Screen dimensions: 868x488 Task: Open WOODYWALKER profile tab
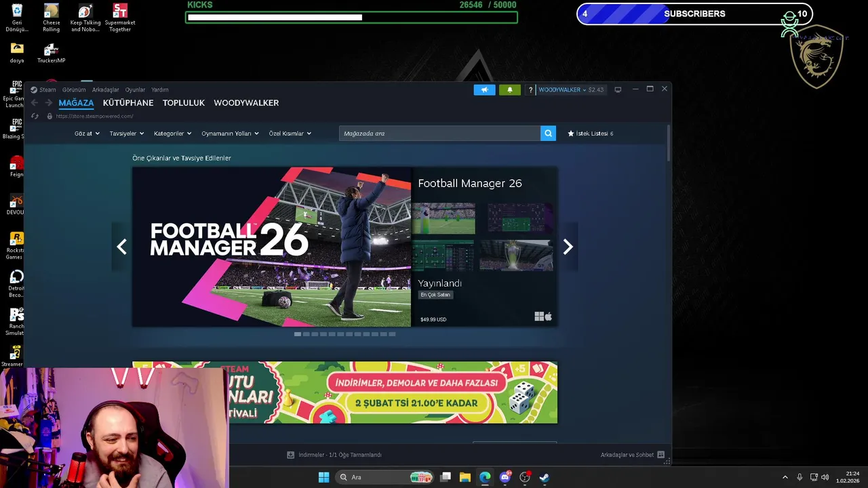246,103
